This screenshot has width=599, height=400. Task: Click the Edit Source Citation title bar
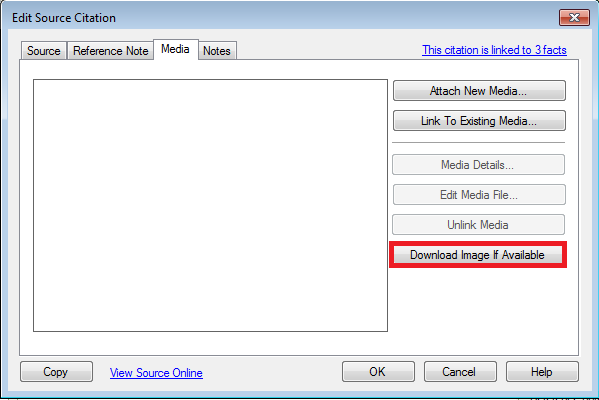283,18
